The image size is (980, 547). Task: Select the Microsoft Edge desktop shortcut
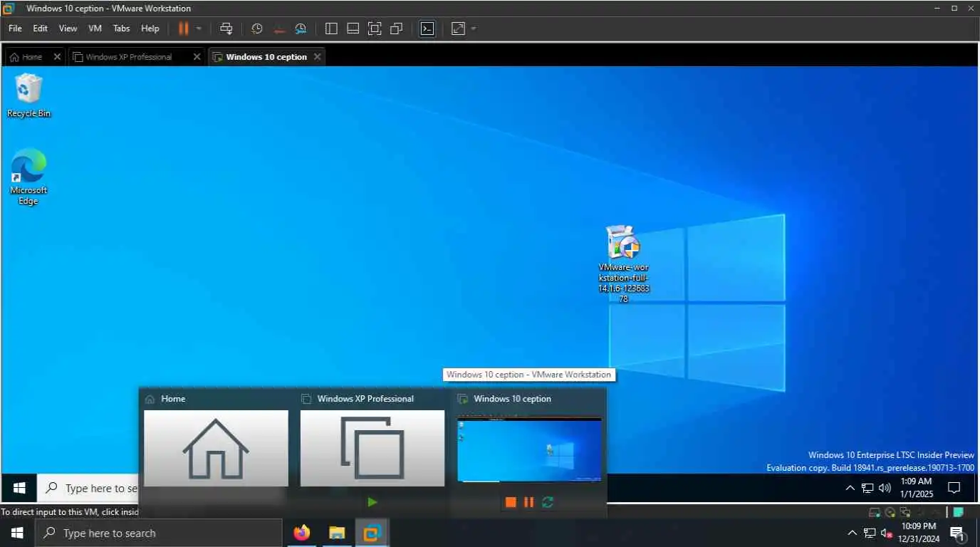pyautogui.click(x=28, y=177)
